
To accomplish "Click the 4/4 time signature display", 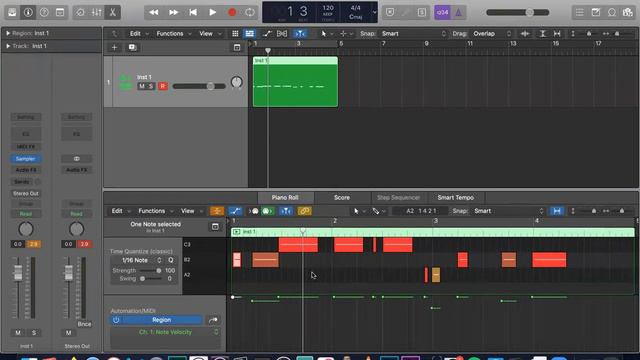I will pos(356,8).
